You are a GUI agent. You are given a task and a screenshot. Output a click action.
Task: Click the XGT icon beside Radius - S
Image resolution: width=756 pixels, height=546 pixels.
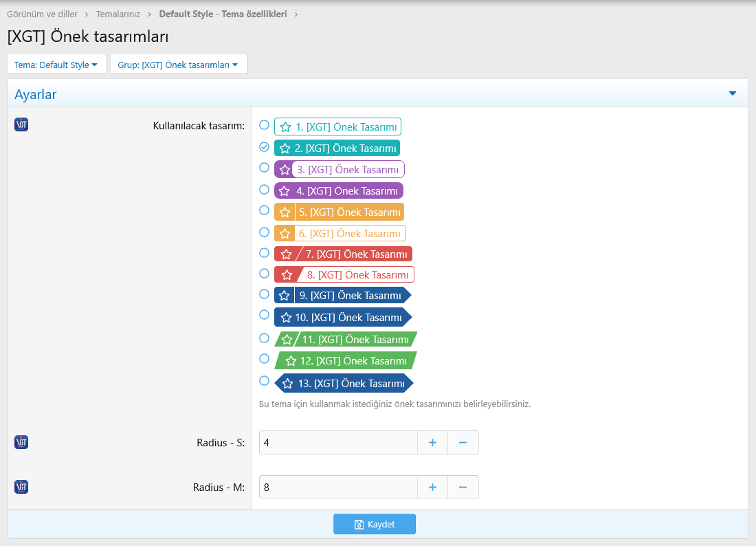(x=21, y=442)
